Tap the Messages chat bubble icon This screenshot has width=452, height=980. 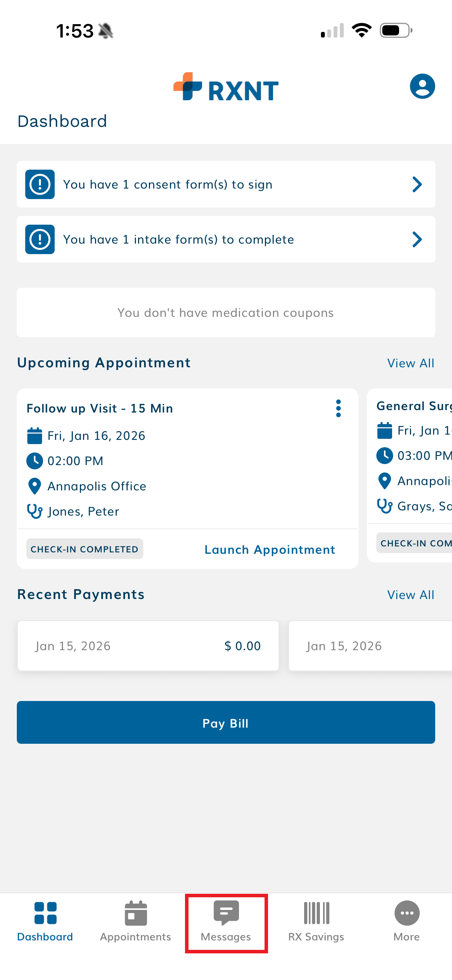[x=226, y=913]
